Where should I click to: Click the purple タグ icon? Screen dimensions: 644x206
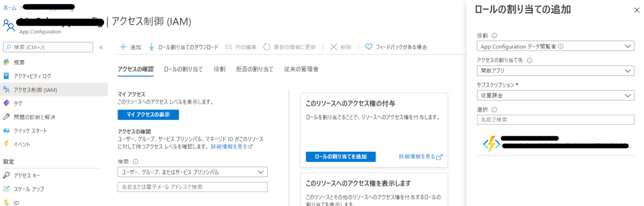pyautogui.click(x=6, y=103)
